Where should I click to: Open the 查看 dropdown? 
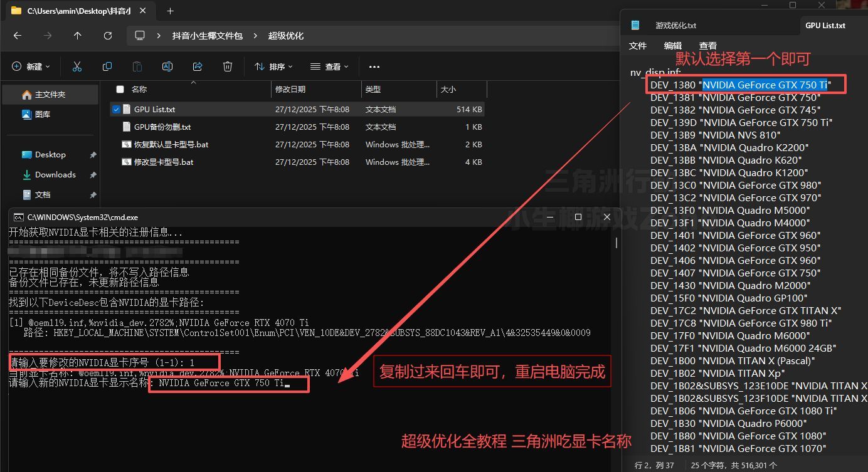[329, 66]
